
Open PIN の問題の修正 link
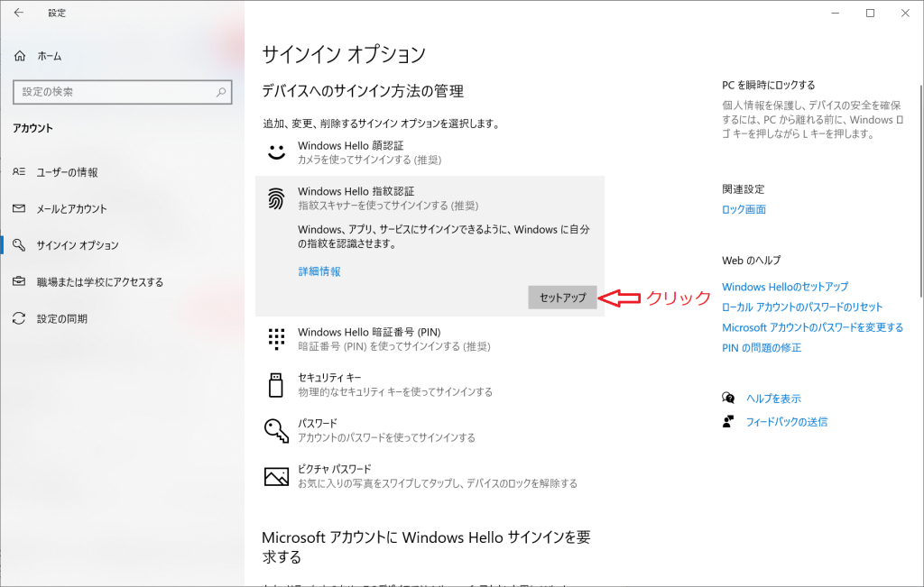tap(762, 348)
